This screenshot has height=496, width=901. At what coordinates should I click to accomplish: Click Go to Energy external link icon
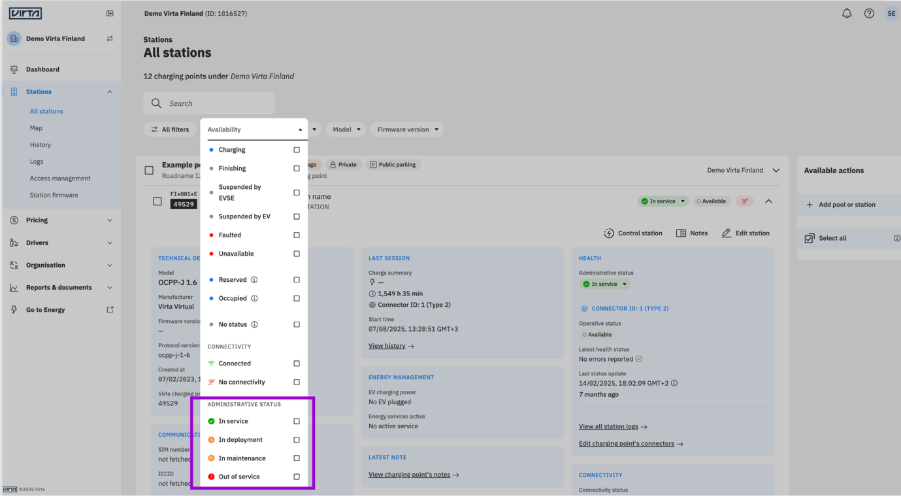[110, 310]
